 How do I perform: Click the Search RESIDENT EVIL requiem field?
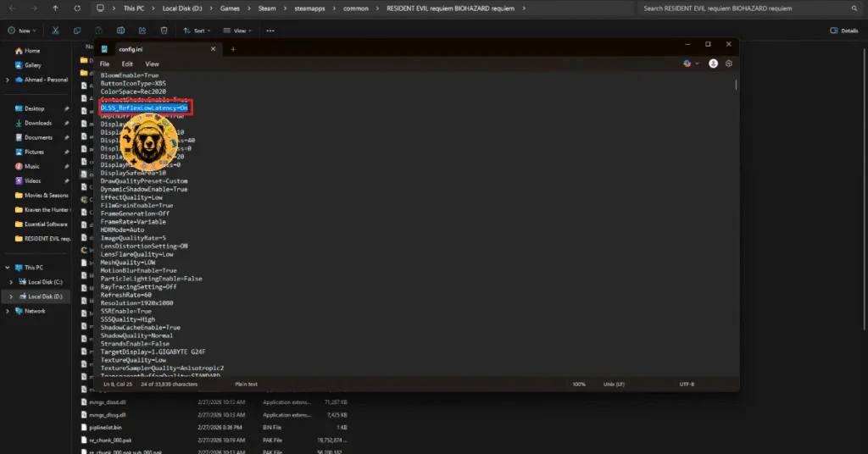click(x=746, y=8)
